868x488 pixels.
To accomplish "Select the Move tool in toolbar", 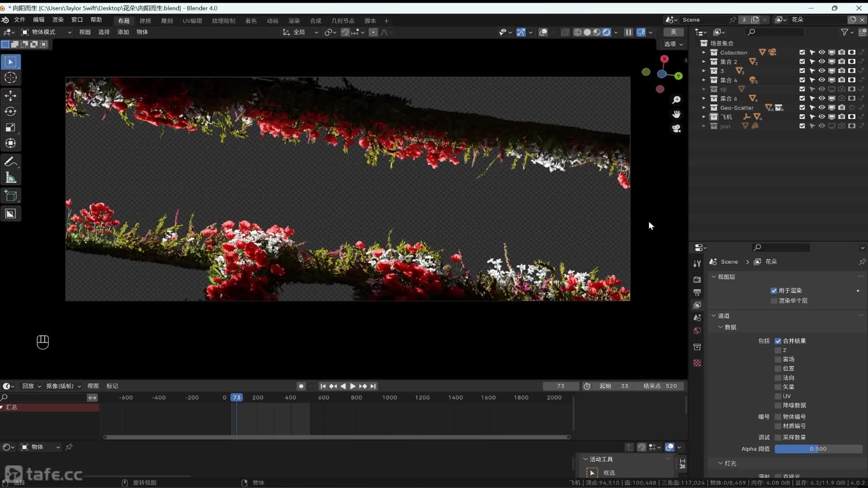I will pyautogui.click(x=10, y=95).
